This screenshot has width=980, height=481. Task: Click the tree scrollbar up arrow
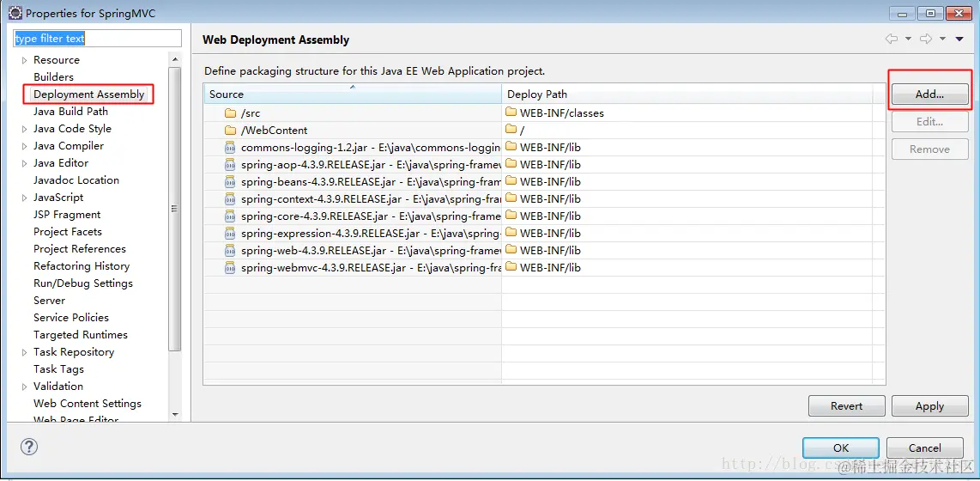point(175,59)
